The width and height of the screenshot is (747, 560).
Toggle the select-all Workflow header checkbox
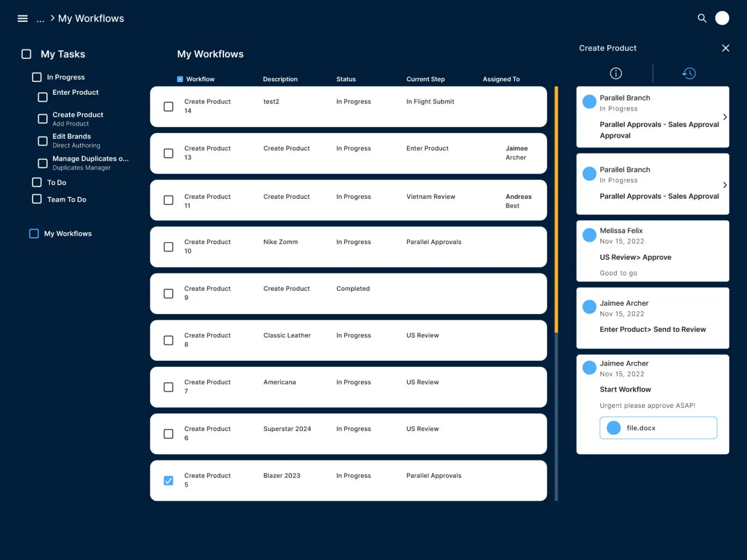(180, 79)
